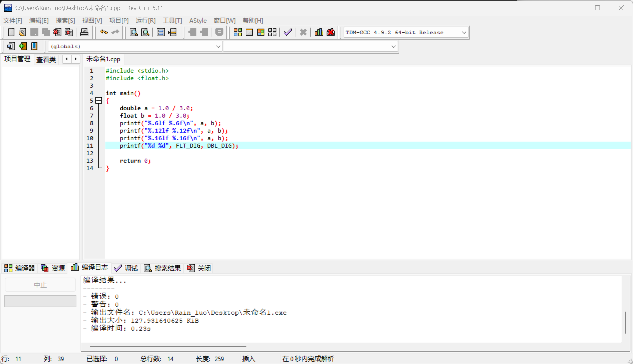Image resolution: width=633 pixels, height=364 pixels.
Task: Select the 未命名1.cpp editor tab
Action: (x=103, y=59)
